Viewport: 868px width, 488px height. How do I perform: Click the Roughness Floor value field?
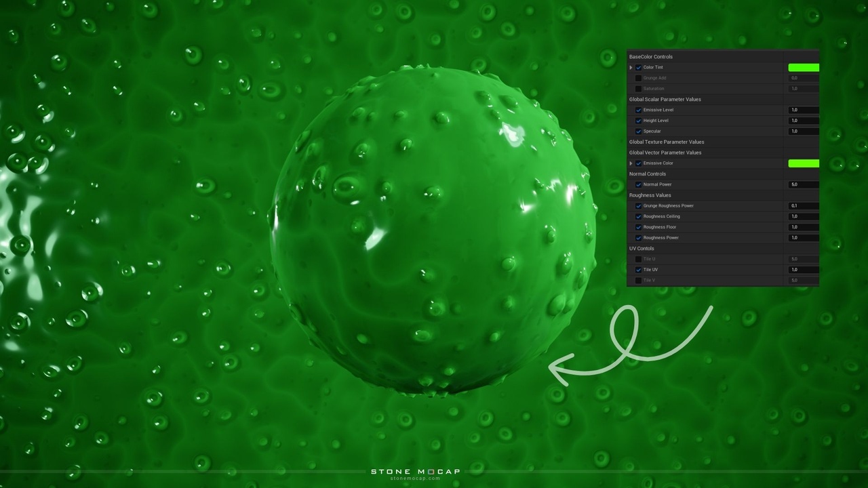pyautogui.click(x=804, y=227)
